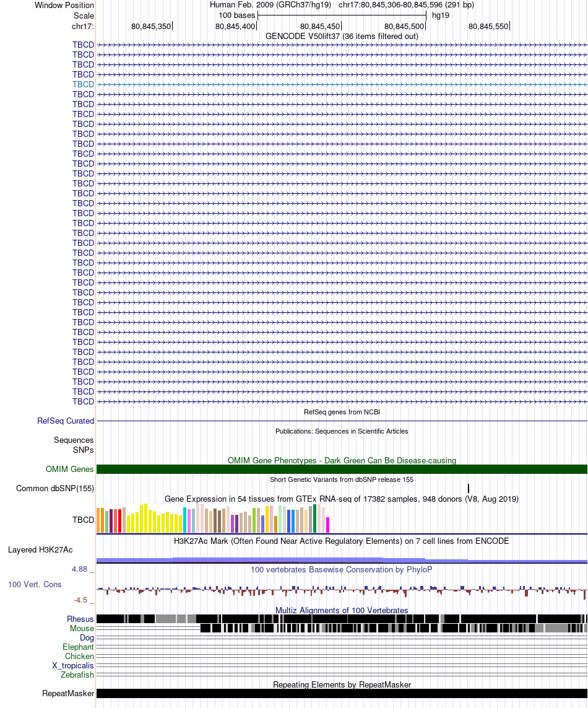The width and height of the screenshot is (588, 708).
Task: Click the black RepeatMasker bar
Action: click(342, 694)
